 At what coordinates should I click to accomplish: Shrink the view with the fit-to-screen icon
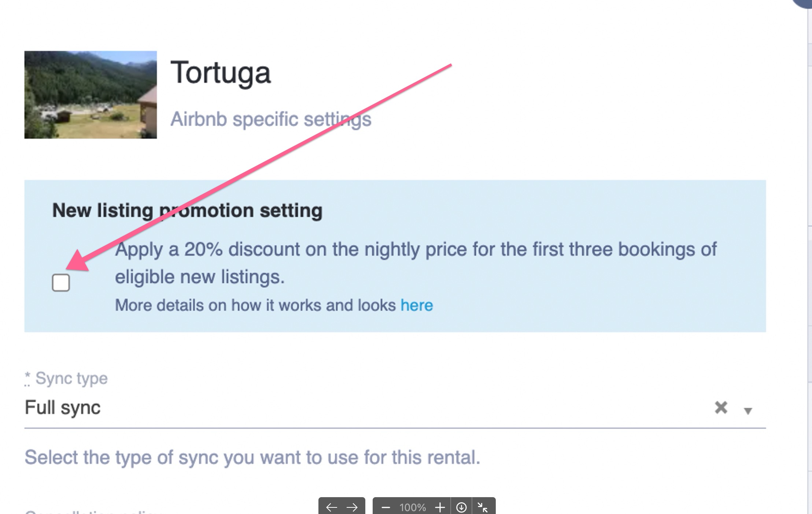pos(483,507)
